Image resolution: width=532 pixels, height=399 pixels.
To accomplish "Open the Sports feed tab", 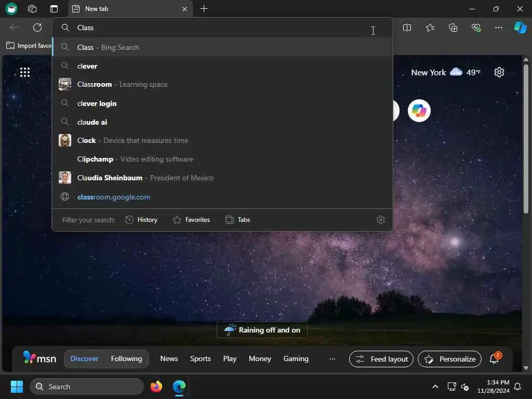I will [200, 358].
